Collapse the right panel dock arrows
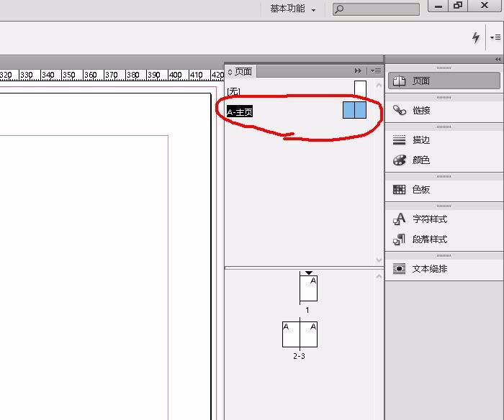 (498, 59)
